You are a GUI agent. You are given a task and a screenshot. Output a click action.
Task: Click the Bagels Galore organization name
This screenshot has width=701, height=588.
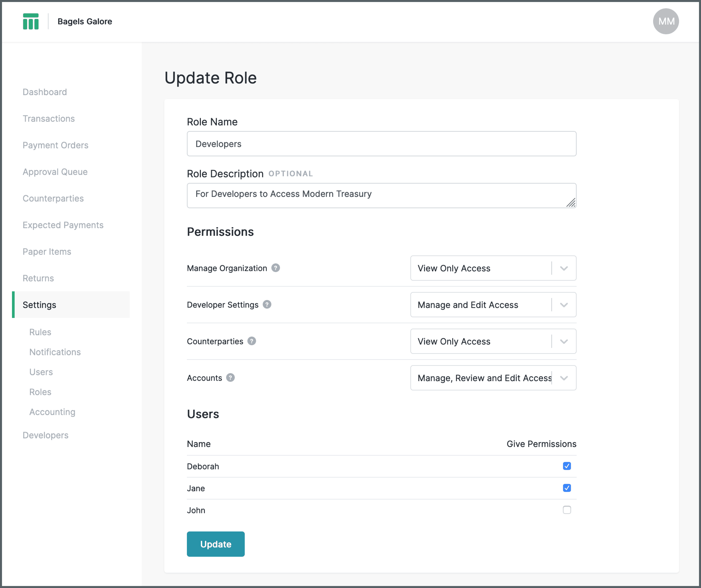pos(85,21)
